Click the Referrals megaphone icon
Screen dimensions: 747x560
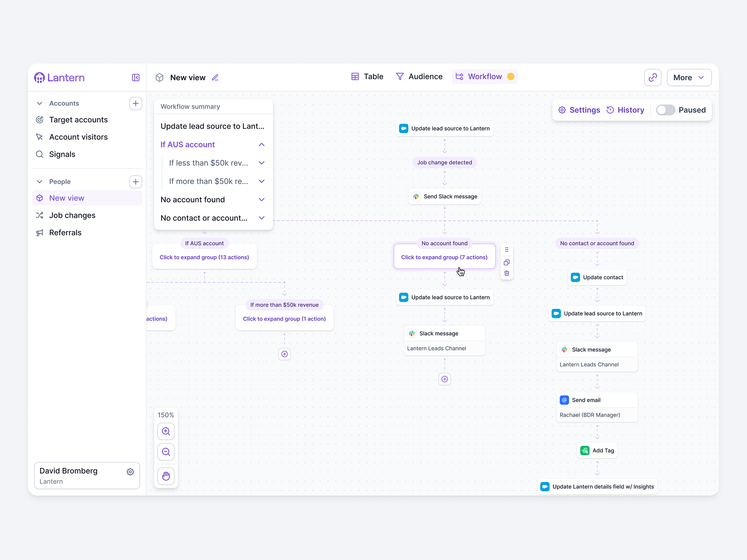tap(40, 233)
